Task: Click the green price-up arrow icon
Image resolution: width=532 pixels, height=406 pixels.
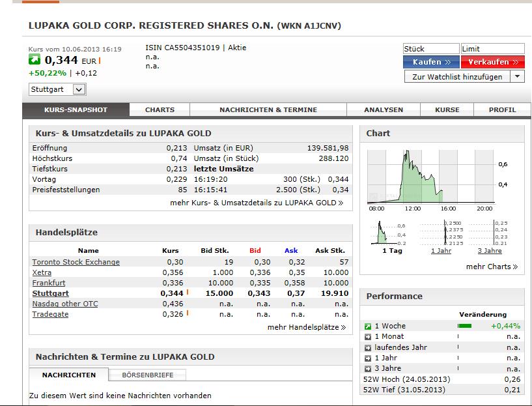Action: coord(35,61)
